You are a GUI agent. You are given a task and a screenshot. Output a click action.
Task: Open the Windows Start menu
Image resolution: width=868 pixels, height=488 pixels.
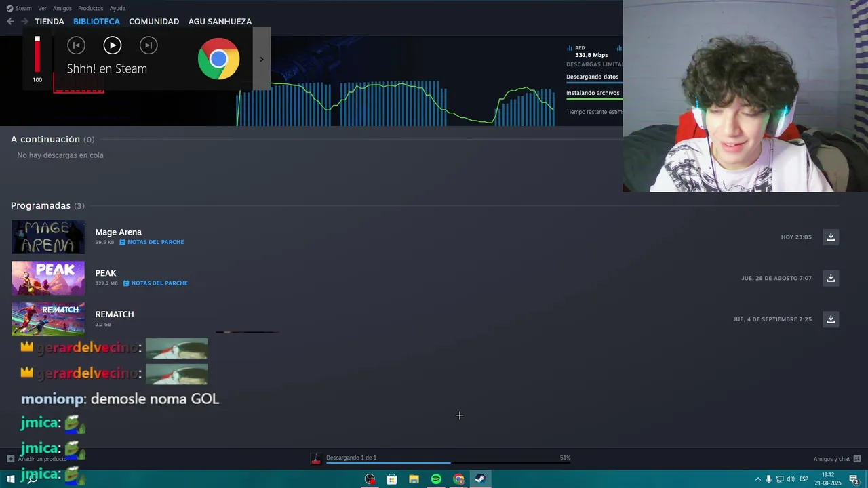tap(11, 479)
